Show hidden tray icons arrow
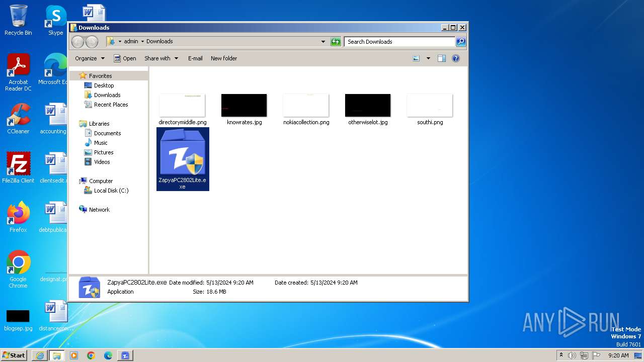 point(561,355)
